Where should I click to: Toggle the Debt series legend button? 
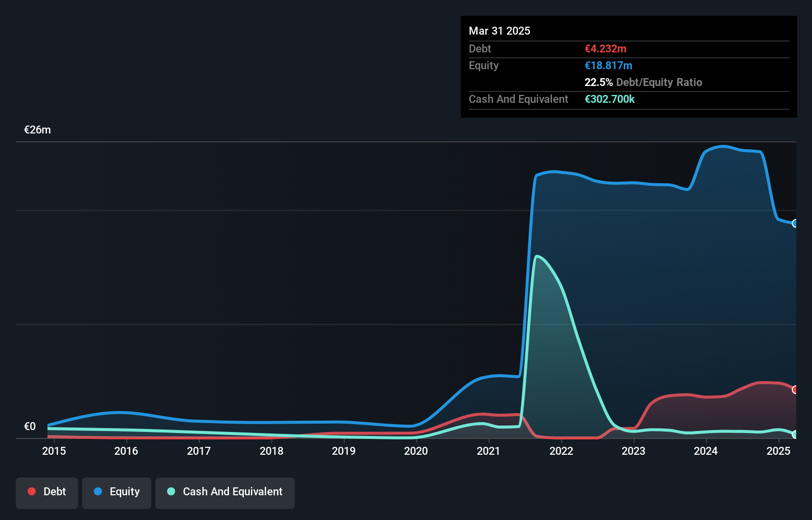tap(47, 493)
